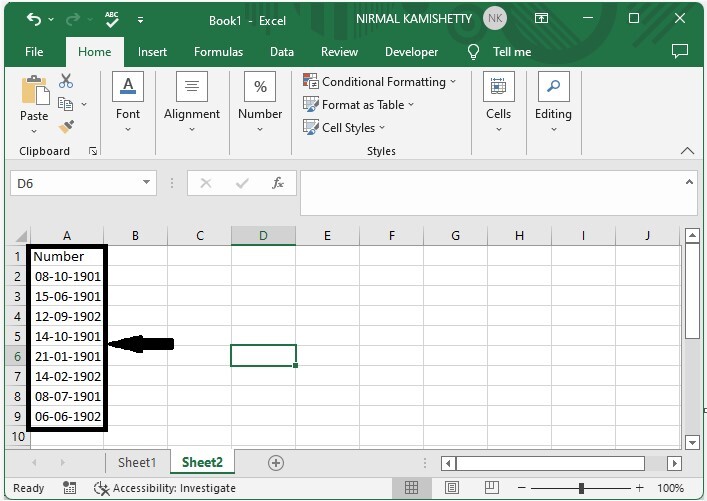Open the Data tab
707x501 pixels.
point(282,52)
